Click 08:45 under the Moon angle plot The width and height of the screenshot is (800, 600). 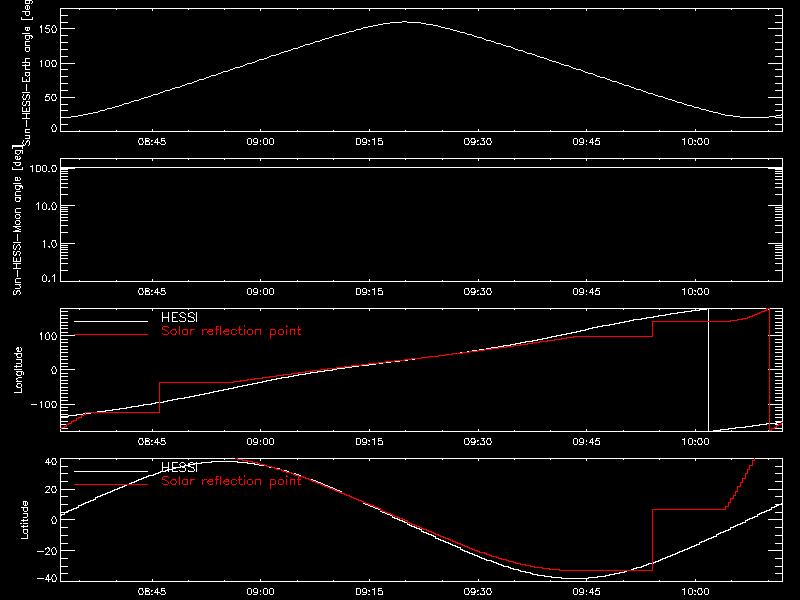tap(152, 292)
